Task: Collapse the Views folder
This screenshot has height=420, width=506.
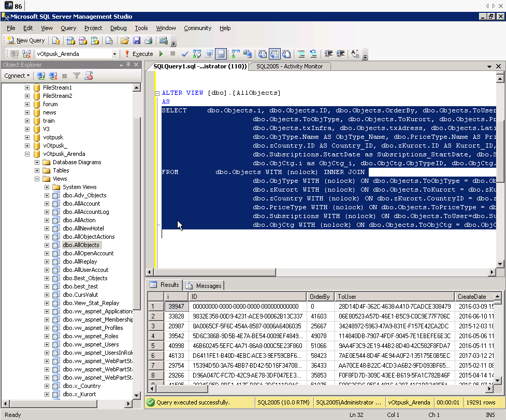Action: pos(37,179)
